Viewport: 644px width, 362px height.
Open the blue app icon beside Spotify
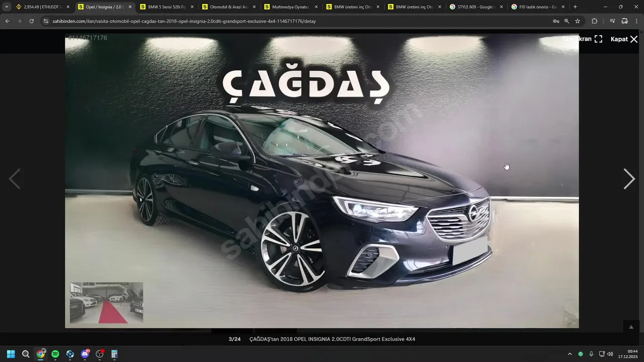(x=70, y=354)
